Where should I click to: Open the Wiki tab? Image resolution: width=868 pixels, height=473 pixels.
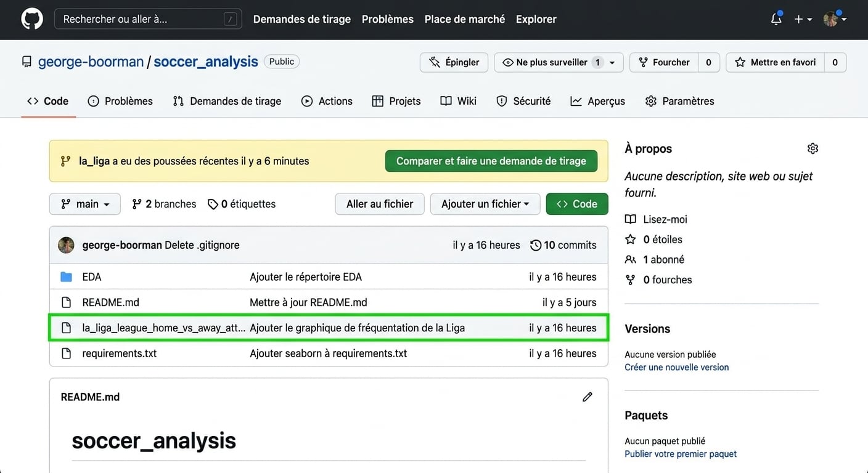[459, 101]
